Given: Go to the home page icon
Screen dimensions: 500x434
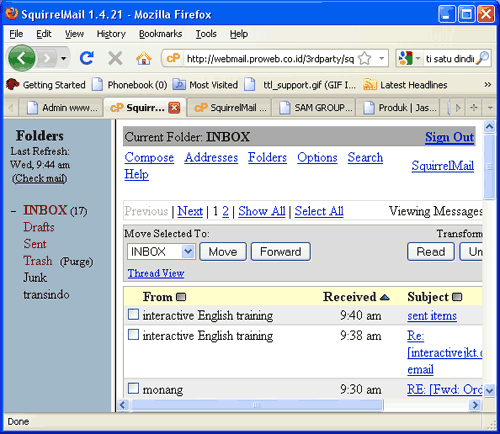Looking at the screenshot, I should pyautogui.click(x=144, y=59).
